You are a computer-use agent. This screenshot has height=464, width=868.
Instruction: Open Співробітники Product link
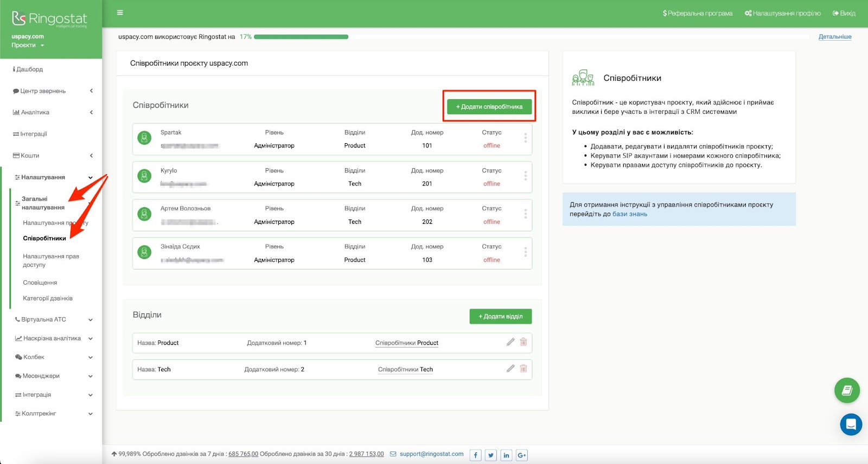(407, 343)
